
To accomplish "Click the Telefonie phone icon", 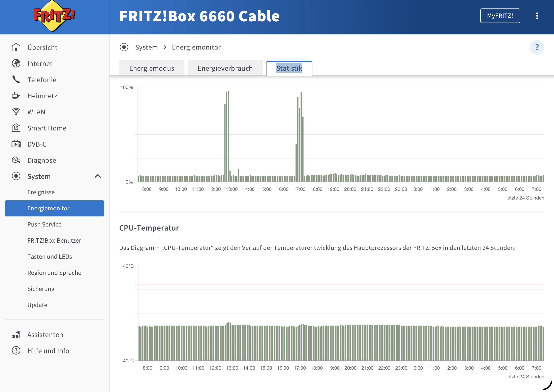I will [16, 79].
